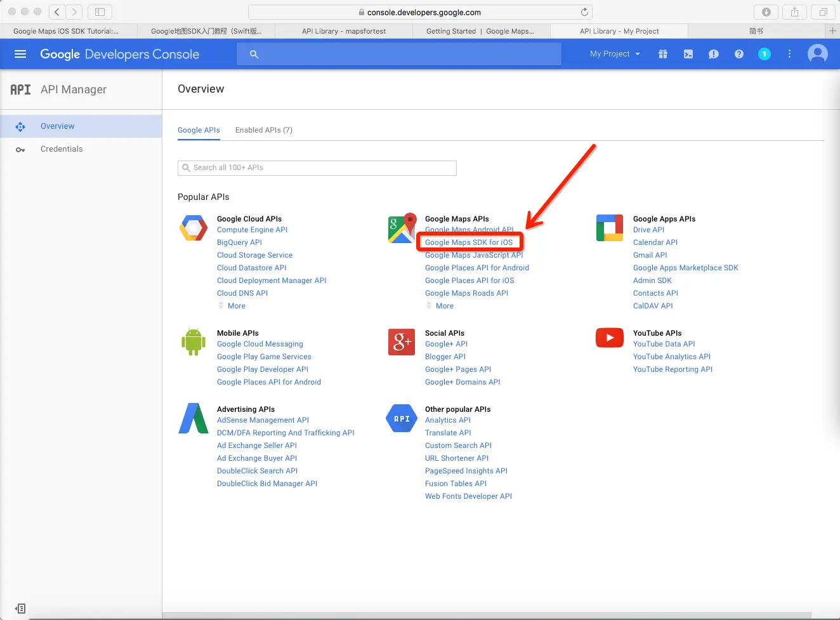
Task: Open the My Project dropdown
Action: coord(615,54)
